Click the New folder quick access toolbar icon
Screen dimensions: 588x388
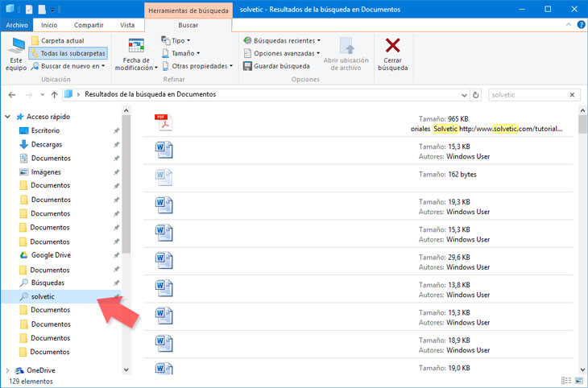click(x=42, y=9)
